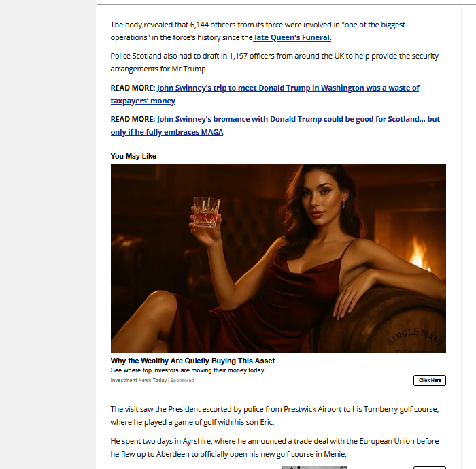Click the READ MORE label before the taxpayers' money link
476x469 pixels.
133,88
